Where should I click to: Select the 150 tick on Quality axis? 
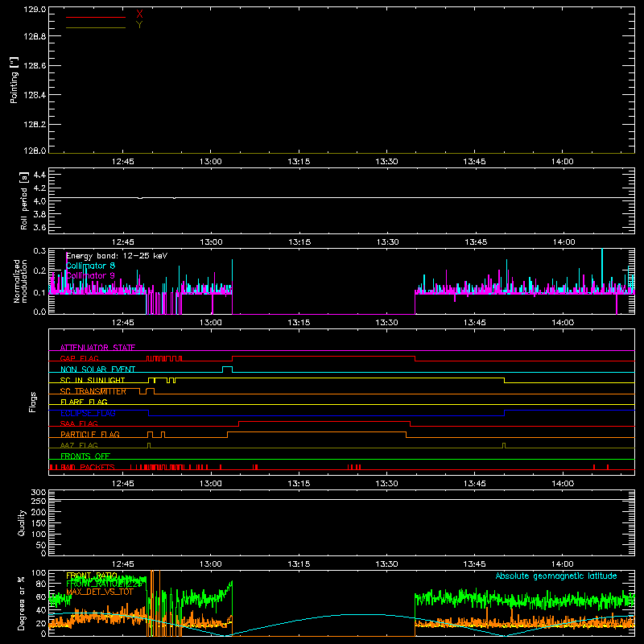[x=39, y=523]
